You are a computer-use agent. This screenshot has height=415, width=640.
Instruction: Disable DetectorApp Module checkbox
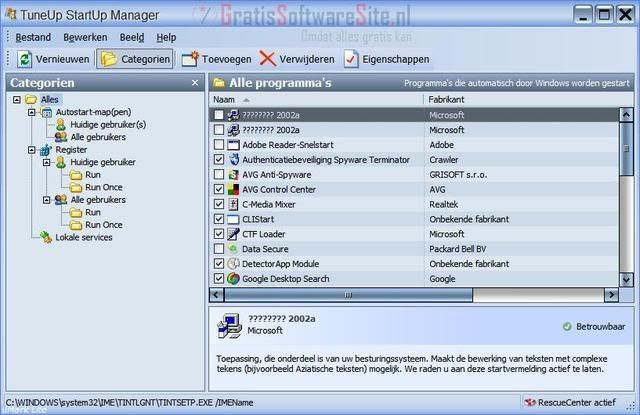pyautogui.click(x=219, y=264)
